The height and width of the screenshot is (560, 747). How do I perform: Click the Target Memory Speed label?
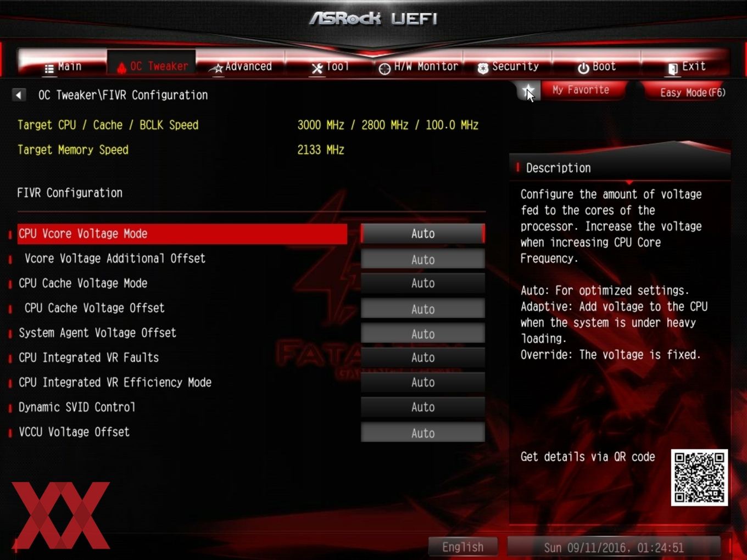pos(73,150)
